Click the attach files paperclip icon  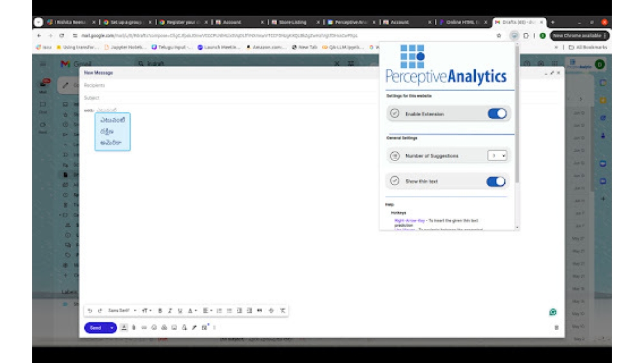[134, 328]
